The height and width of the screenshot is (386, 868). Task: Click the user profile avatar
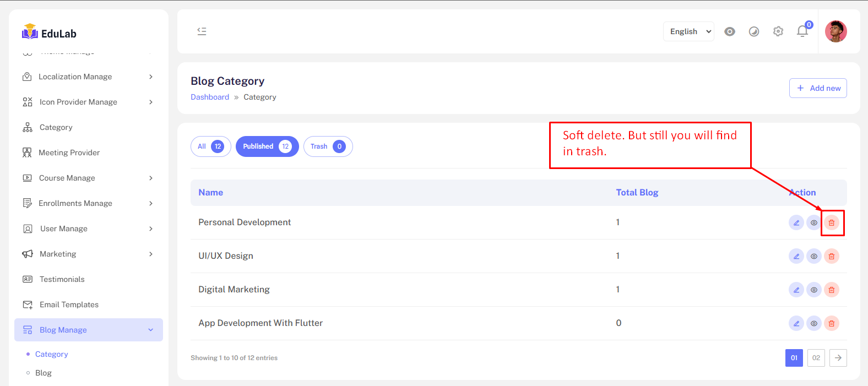pyautogui.click(x=836, y=31)
